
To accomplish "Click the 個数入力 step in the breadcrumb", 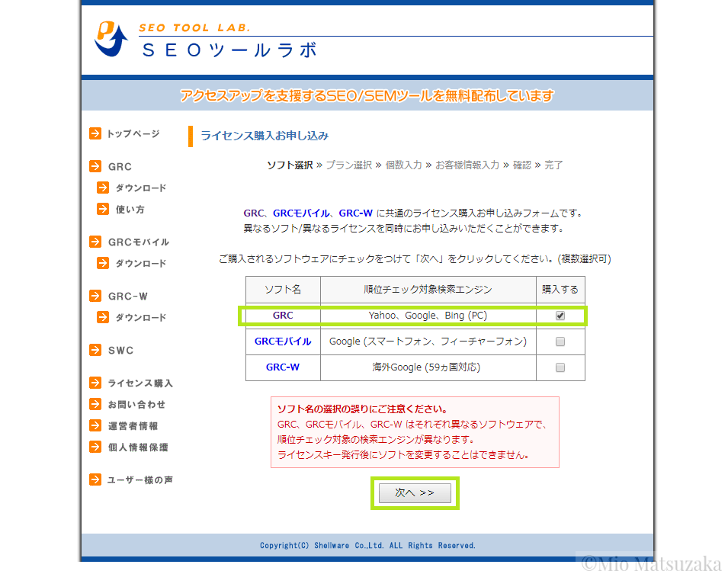I will (403, 165).
